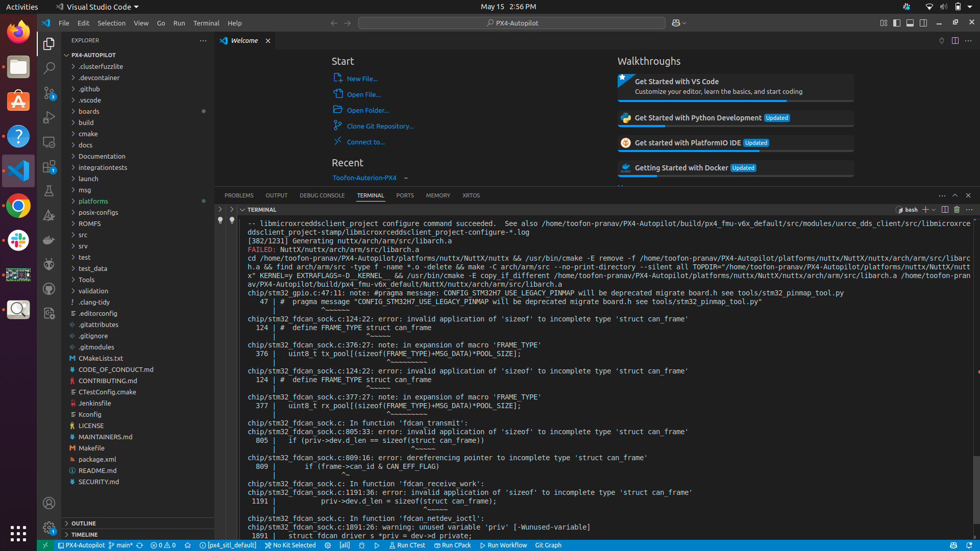Open the new terminal profile dropdown arrow
980x551 pixels.
(934, 210)
